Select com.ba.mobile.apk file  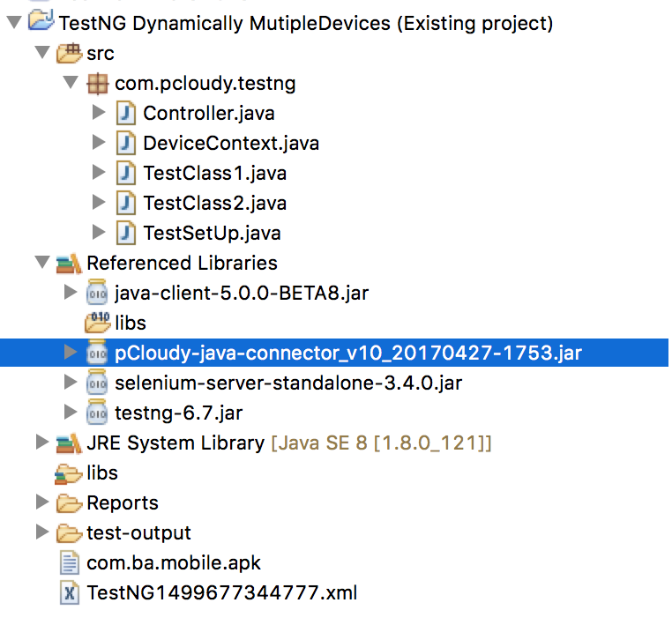[174, 563]
